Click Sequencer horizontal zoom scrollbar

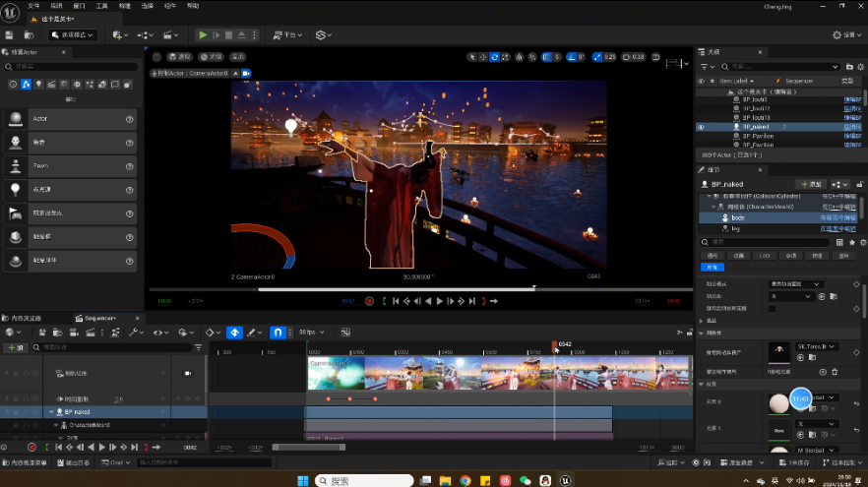[308, 447]
